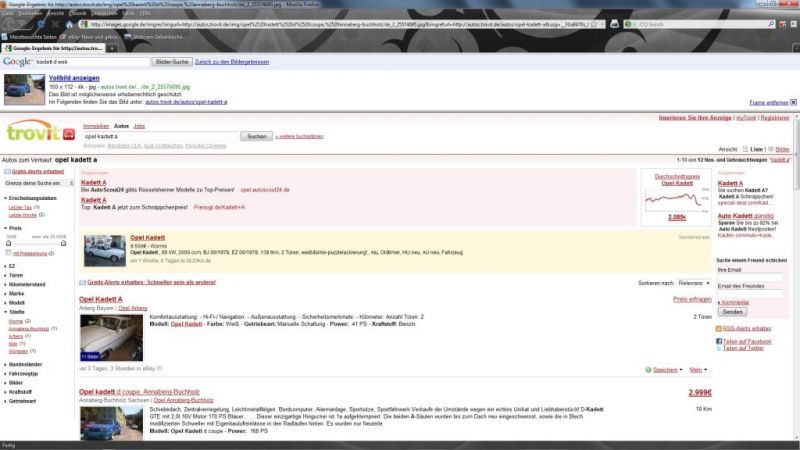
Task: Expand the Kilometerstand filter
Action: pyautogui.click(x=25, y=285)
